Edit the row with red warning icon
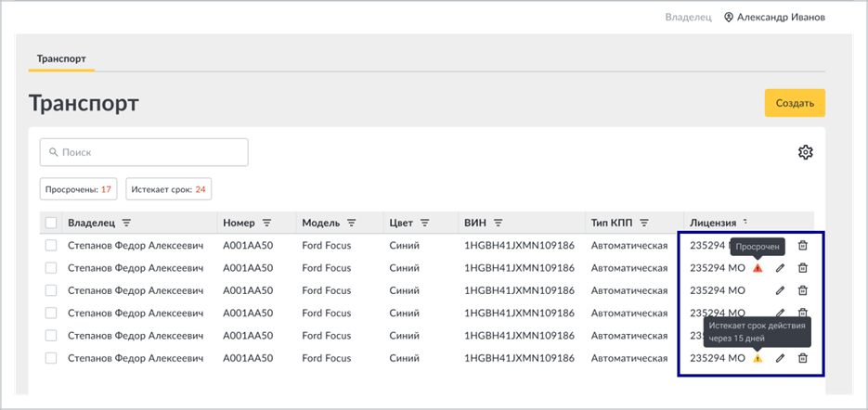This screenshot has width=868, height=410. [x=780, y=268]
